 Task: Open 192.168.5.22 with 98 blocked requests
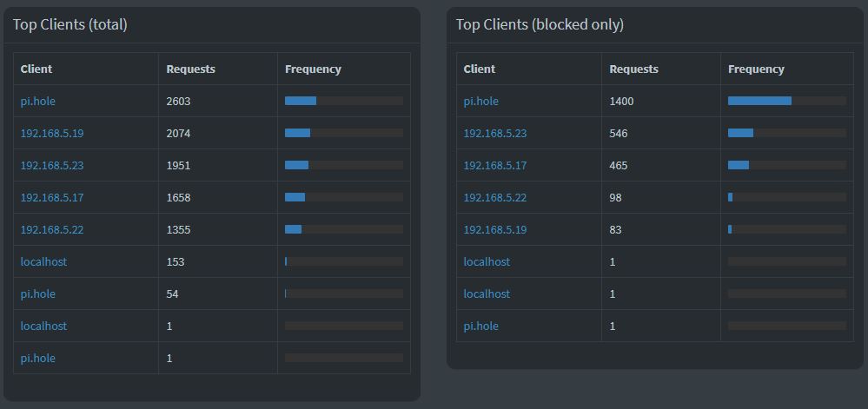click(x=495, y=198)
